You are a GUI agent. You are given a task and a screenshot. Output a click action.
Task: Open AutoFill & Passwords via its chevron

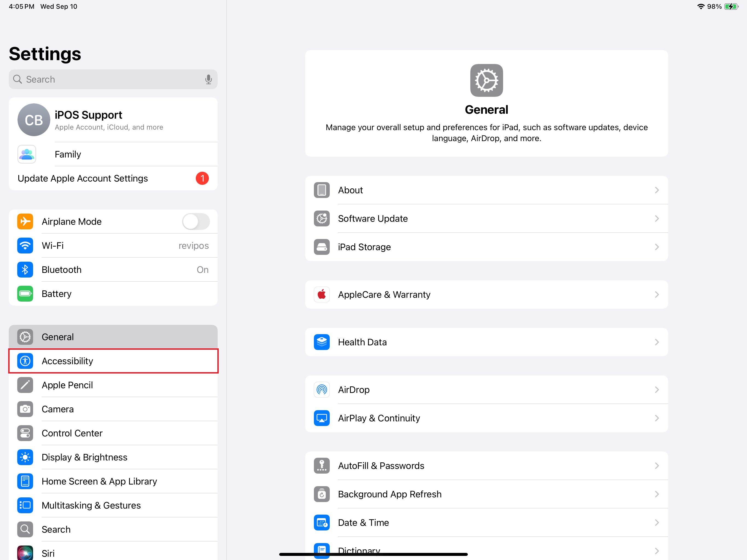point(657,466)
